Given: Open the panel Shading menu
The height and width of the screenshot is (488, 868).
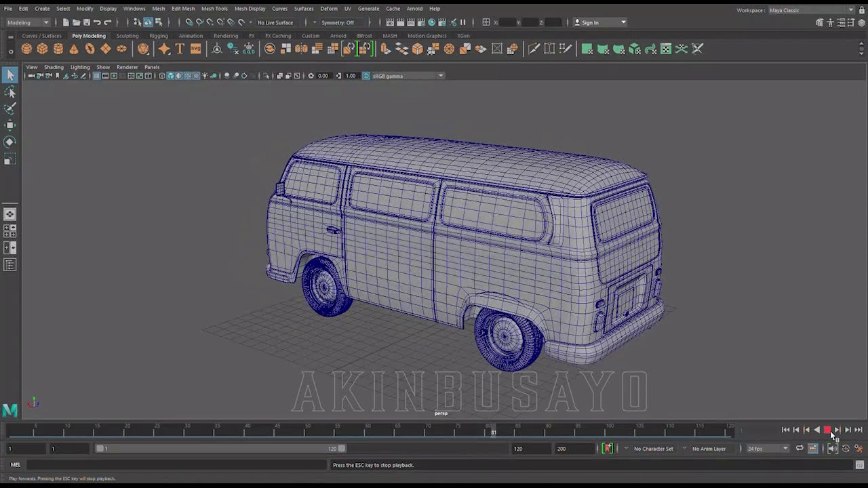Looking at the screenshot, I should [x=54, y=67].
